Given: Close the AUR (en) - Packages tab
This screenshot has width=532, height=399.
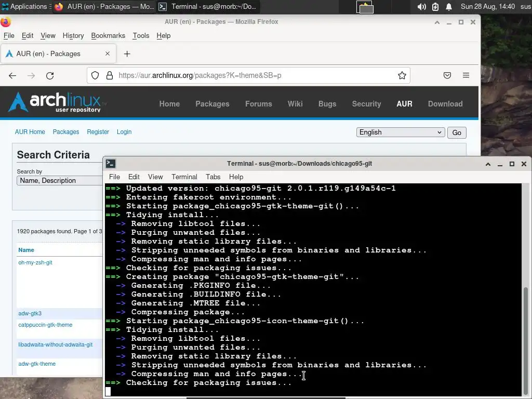Looking at the screenshot, I should pos(108,54).
